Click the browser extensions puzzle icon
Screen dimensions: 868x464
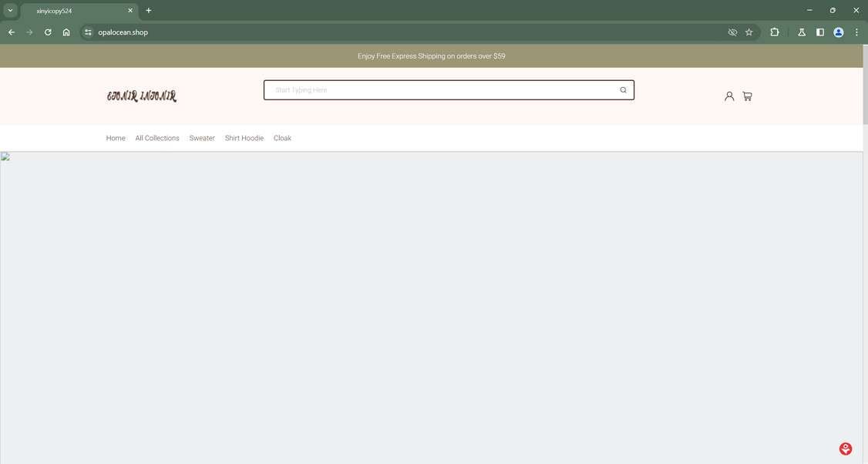[774, 32]
